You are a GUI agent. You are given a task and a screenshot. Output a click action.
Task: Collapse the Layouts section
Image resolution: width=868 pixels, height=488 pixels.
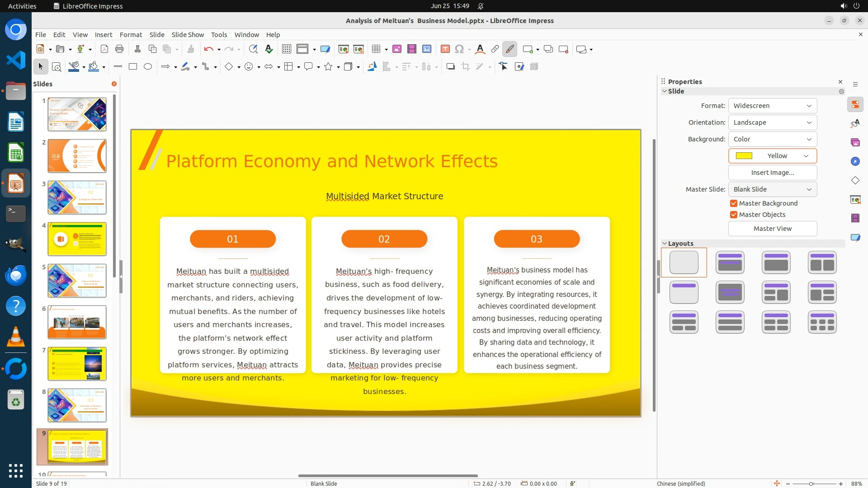[x=665, y=243]
